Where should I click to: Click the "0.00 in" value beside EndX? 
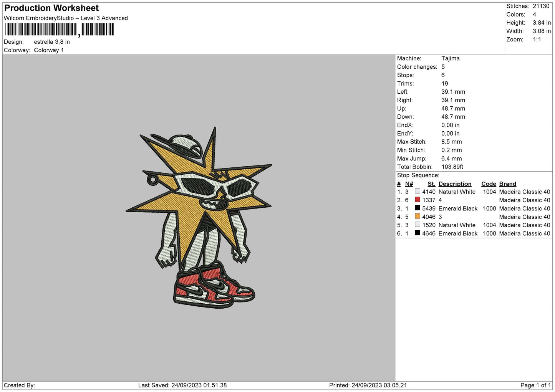pos(450,125)
